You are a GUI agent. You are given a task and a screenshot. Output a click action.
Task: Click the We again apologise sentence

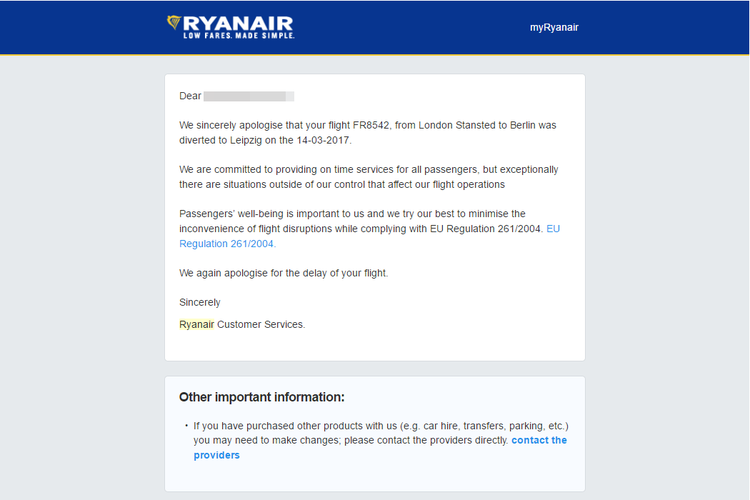[284, 273]
